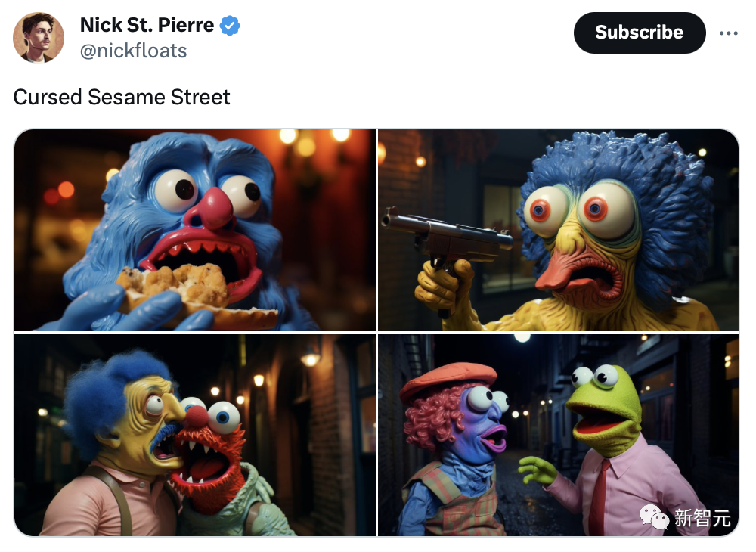Open the blue monster eating image

pyautogui.click(x=195, y=230)
